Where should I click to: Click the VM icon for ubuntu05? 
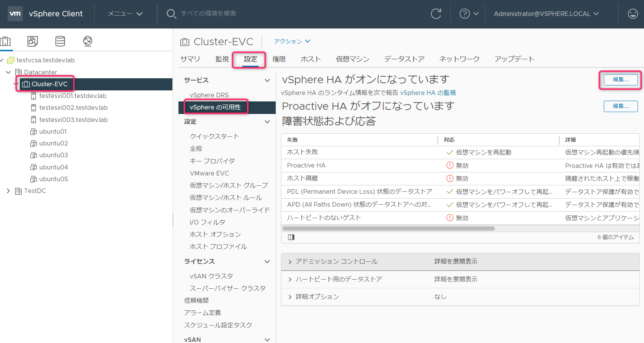coord(34,179)
